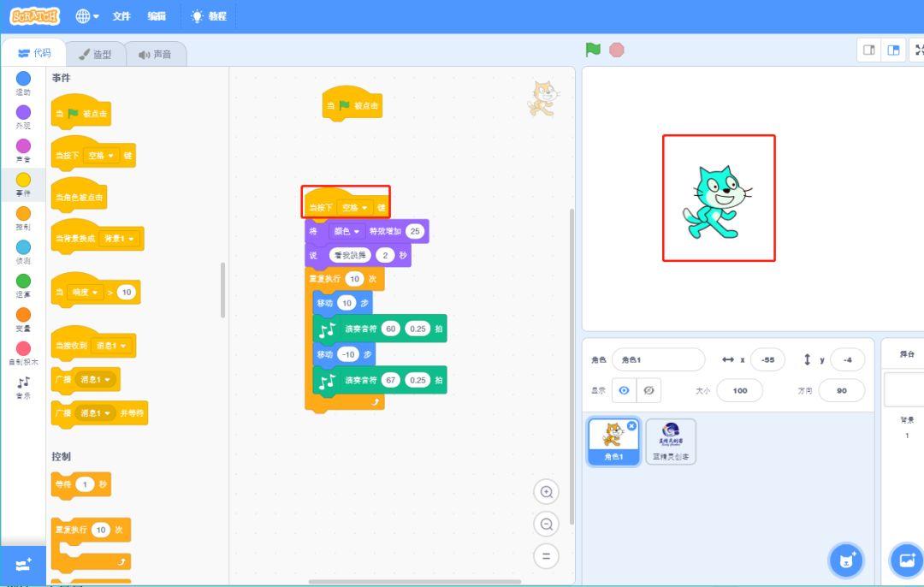Select the 音乐 (Music) extension category
Image resolution: width=924 pixels, height=587 pixels.
pyautogui.click(x=23, y=388)
